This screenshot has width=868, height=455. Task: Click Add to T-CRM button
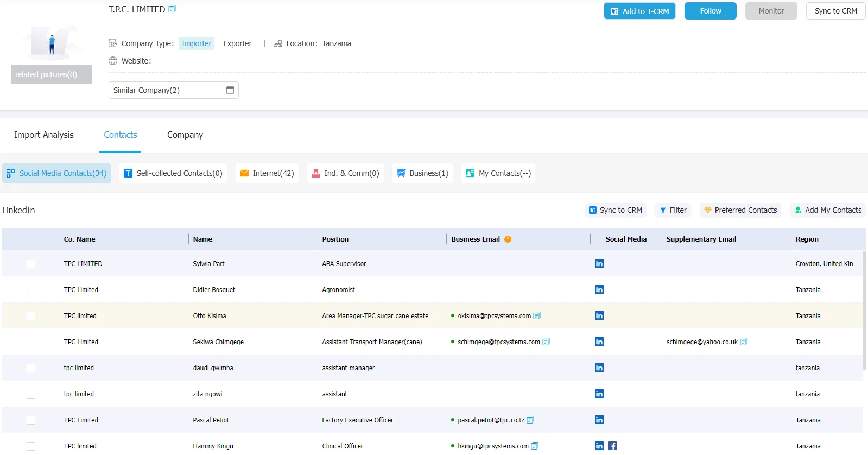(639, 11)
